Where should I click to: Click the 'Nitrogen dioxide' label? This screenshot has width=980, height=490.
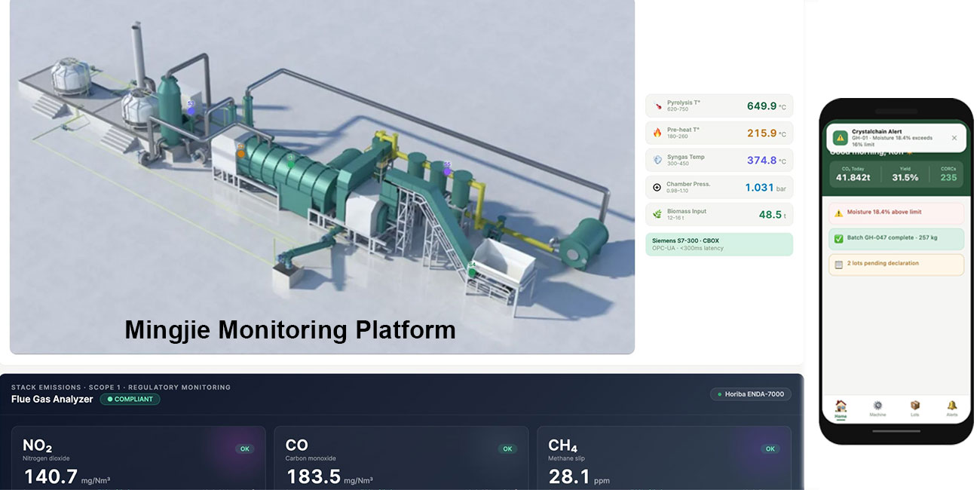[46, 458]
